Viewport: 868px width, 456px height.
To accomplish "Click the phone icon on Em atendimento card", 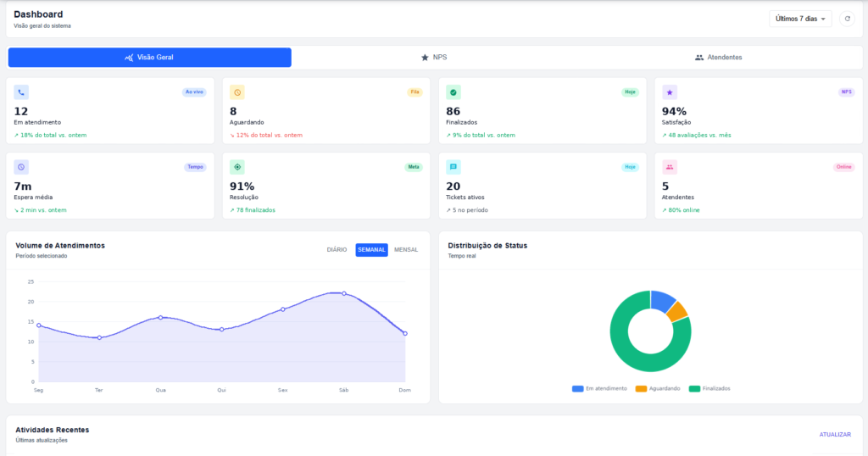I will coord(21,92).
